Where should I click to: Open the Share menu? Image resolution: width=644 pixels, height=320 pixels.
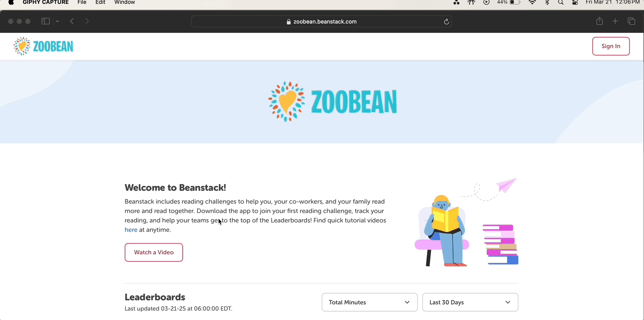click(x=599, y=21)
